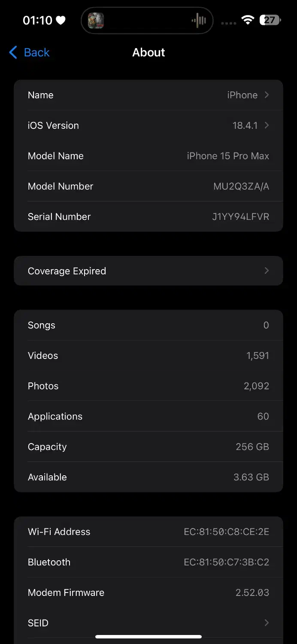Tap the Modem Firmware row
The image size is (297, 644).
pyautogui.click(x=148, y=592)
